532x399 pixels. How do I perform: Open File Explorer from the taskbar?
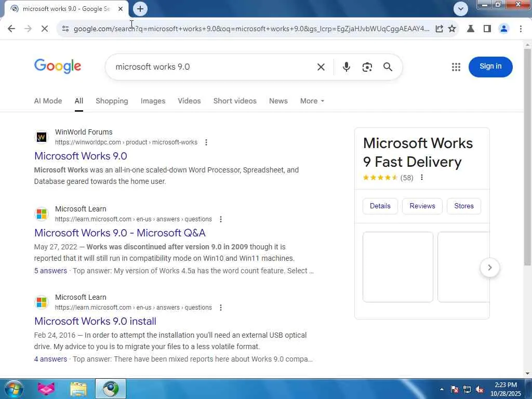[x=78, y=389]
